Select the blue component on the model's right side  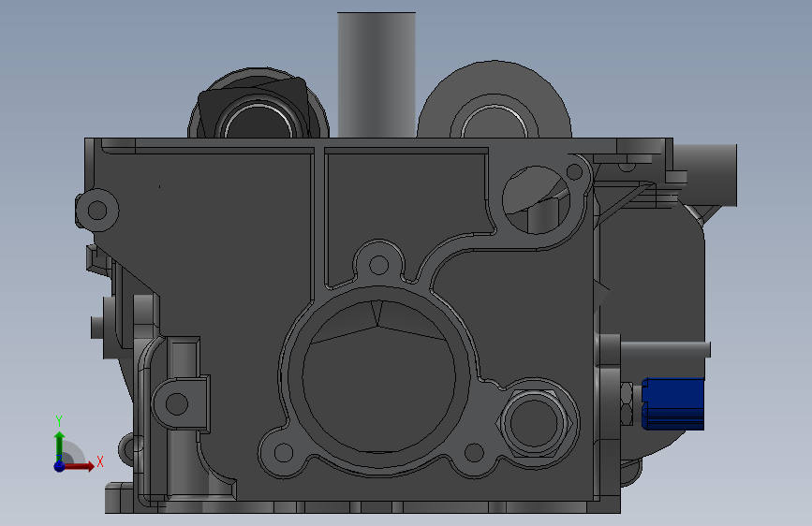[x=672, y=403]
